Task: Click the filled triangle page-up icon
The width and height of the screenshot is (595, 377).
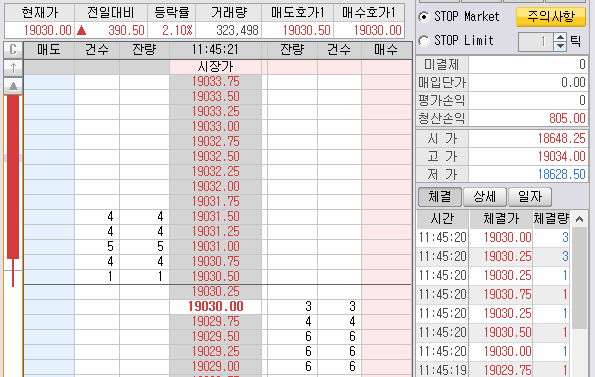Action: [x=13, y=86]
